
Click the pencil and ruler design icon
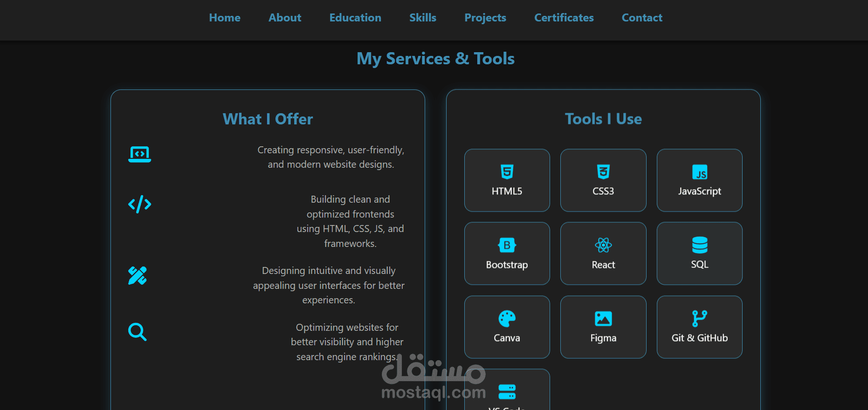click(x=138, y=276)
